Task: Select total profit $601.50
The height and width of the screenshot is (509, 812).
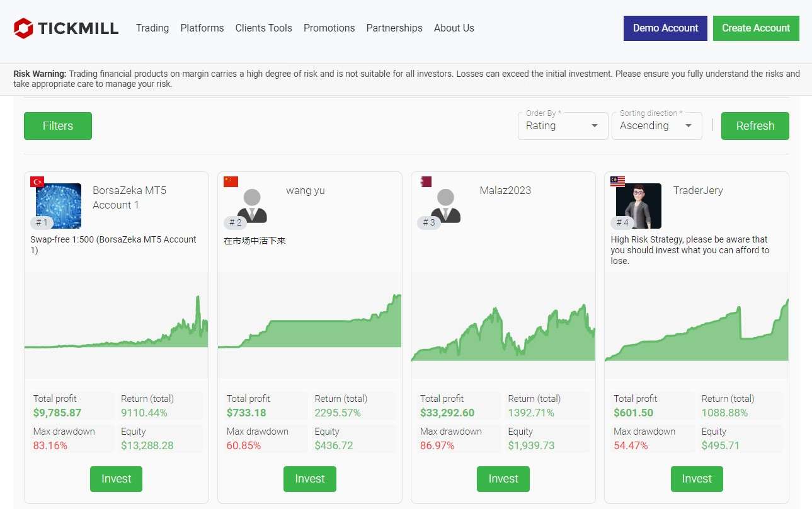Action: pyautogui.click(x=633, y=413)
